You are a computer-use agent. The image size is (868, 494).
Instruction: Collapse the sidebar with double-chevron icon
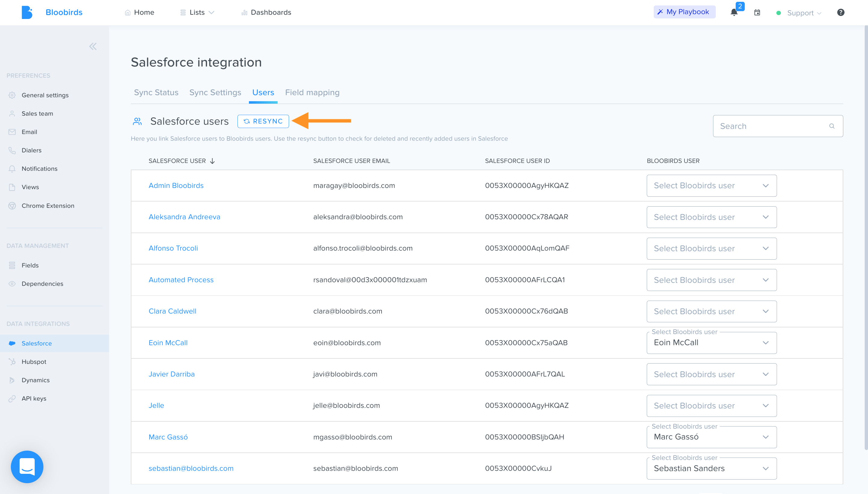tap(93, 46)
